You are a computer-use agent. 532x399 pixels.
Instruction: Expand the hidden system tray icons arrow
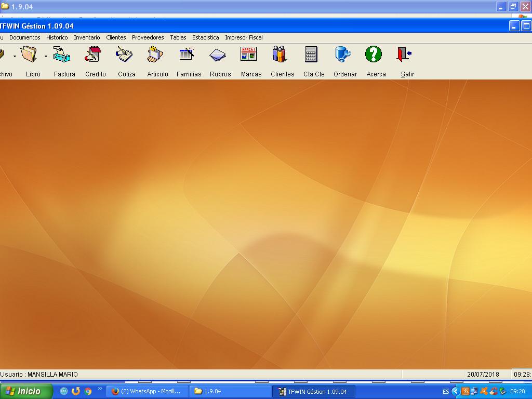click(455, 391)
